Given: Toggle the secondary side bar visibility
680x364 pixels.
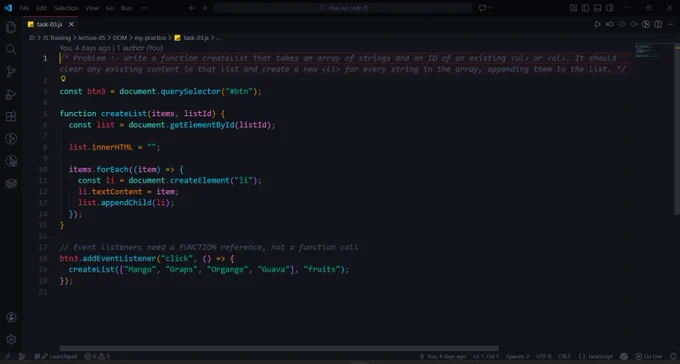Looking at the screenshot, I should click(x=610, y=8).
